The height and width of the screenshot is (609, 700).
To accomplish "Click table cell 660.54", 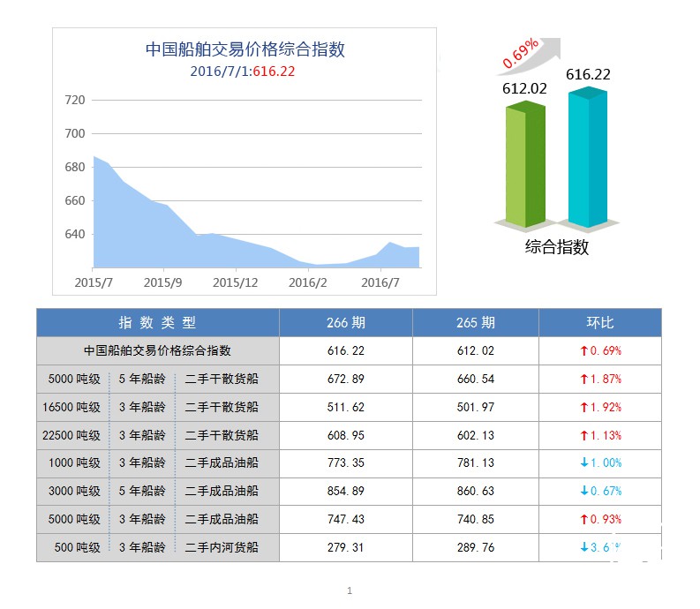I will pyautogui.click(x=476, y=379).
